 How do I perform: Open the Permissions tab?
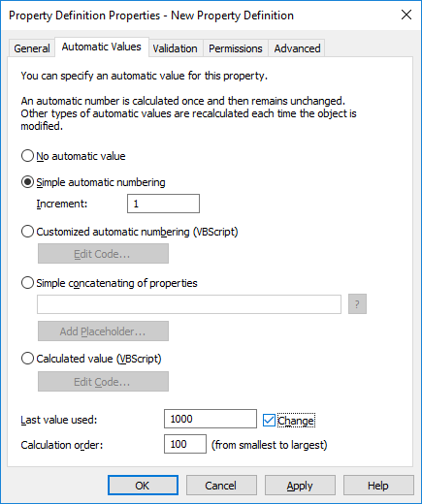[x=236, y=48]
